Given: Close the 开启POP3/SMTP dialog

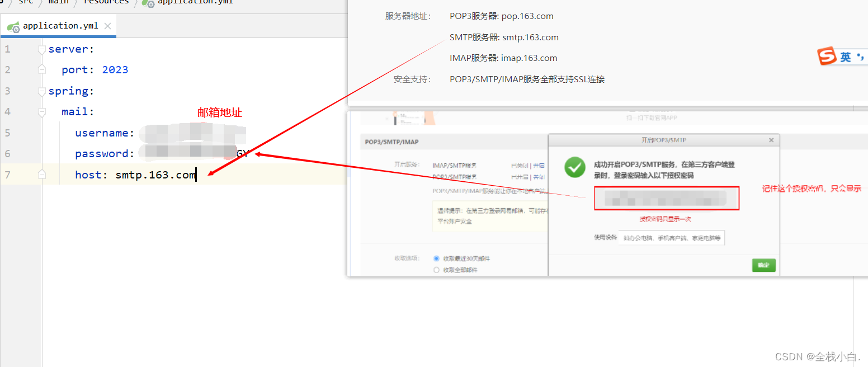Looking at the screenshot, I should [771, 140].
